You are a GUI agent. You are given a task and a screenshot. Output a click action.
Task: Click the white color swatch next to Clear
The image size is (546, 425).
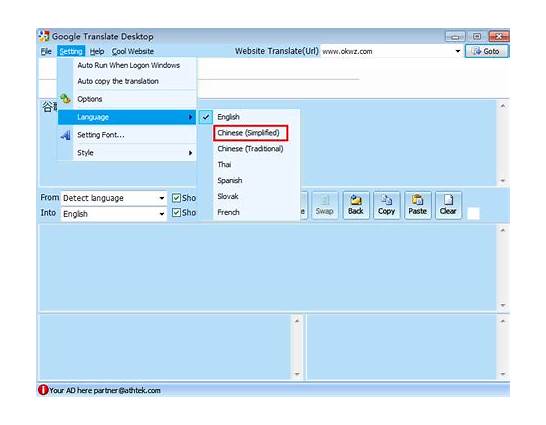(x=473, y=213)
